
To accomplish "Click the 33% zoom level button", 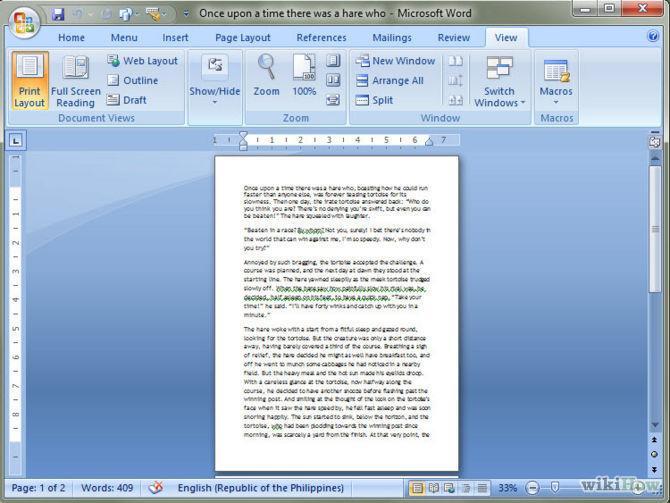I will point(507,488).
